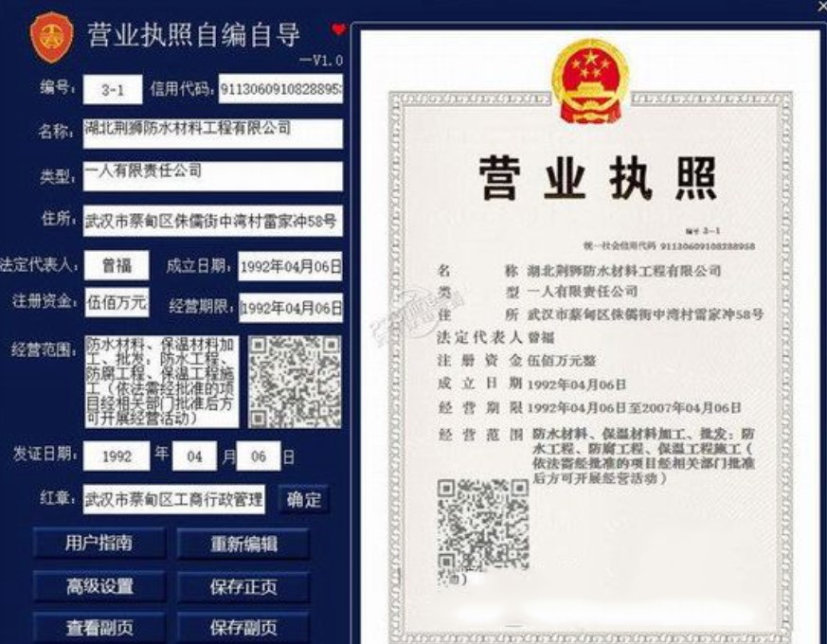The image size is (827, 644).
Task: Click the red heart icon beside the title
Action: click(x=338, y=29)
